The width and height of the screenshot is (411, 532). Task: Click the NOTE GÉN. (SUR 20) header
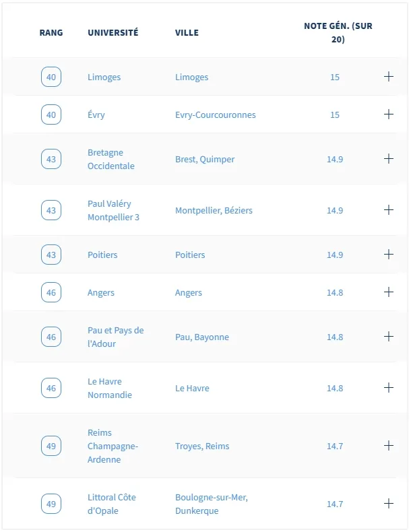point(338,32)
